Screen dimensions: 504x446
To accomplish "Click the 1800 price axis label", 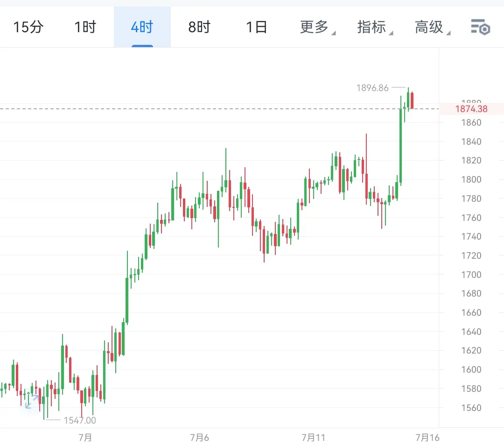I will pos(471,179).
